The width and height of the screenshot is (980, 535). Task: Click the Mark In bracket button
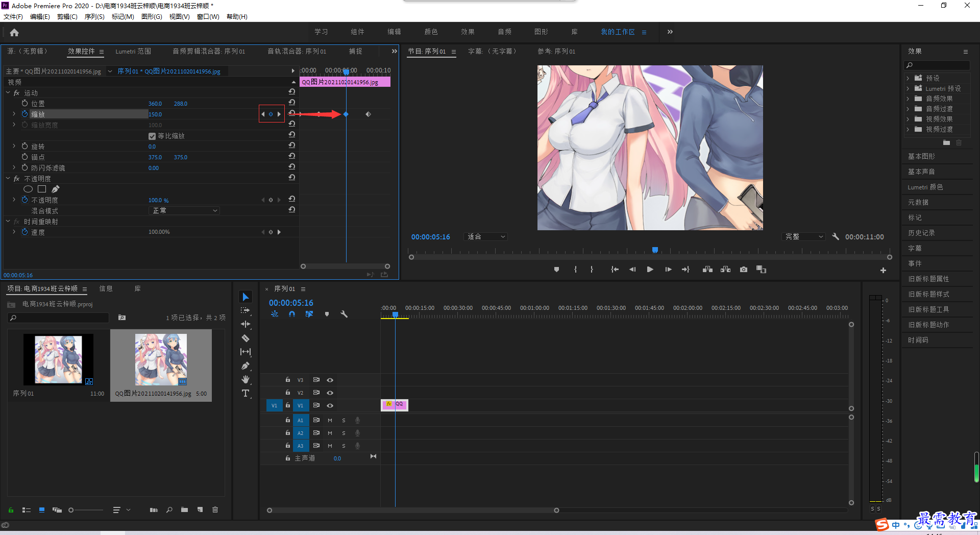[x=575, y=270]
